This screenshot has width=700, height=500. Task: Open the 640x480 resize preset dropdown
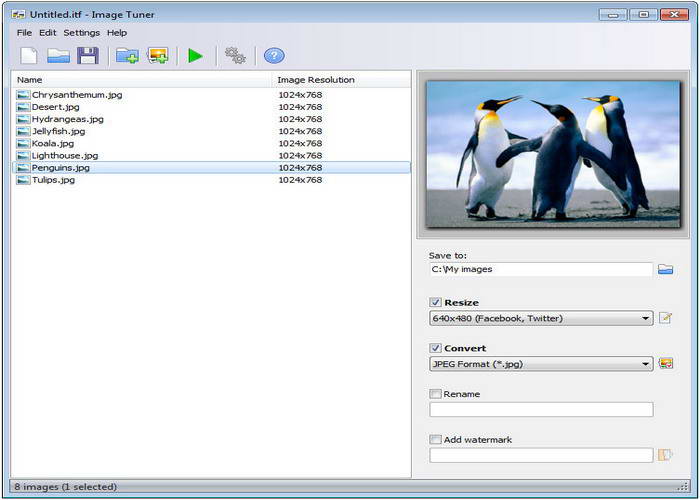coord(541,318)
